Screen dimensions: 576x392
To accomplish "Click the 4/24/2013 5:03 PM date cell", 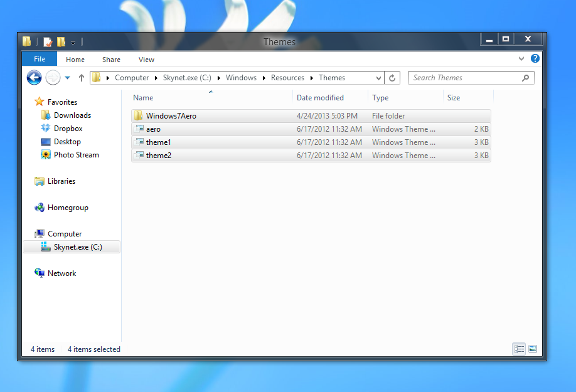I will [x=327, y=116].
